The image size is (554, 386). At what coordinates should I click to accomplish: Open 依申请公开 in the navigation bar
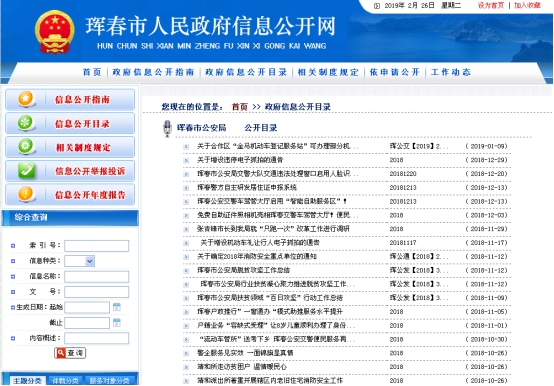pos(394,72)
